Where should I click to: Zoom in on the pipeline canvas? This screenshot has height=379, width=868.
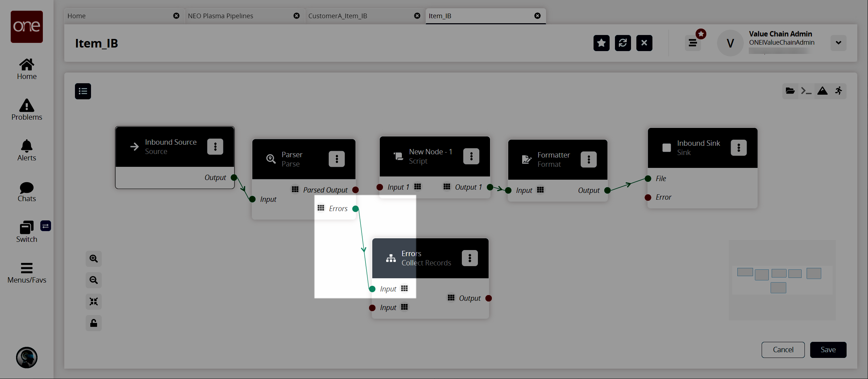[94, 259]
